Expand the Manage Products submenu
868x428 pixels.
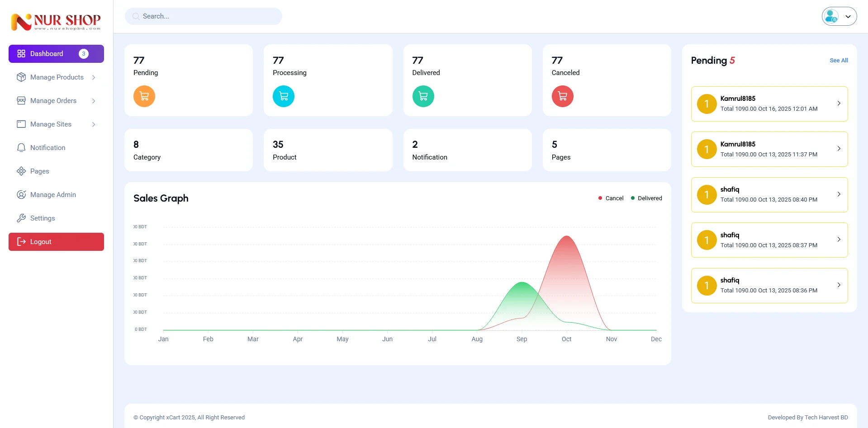[x=56, y=77]
